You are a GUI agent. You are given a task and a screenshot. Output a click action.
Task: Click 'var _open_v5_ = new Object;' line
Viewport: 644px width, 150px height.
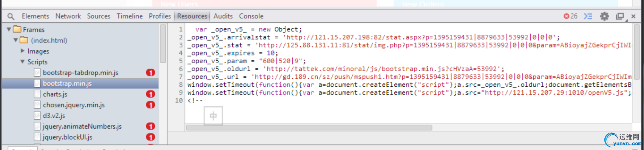point(249,29)
